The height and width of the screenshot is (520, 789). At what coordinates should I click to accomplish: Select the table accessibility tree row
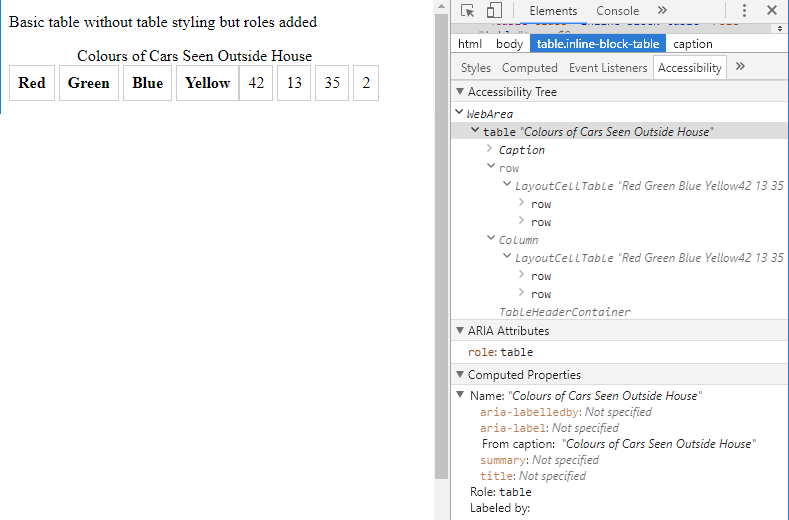tap(620, 131)
